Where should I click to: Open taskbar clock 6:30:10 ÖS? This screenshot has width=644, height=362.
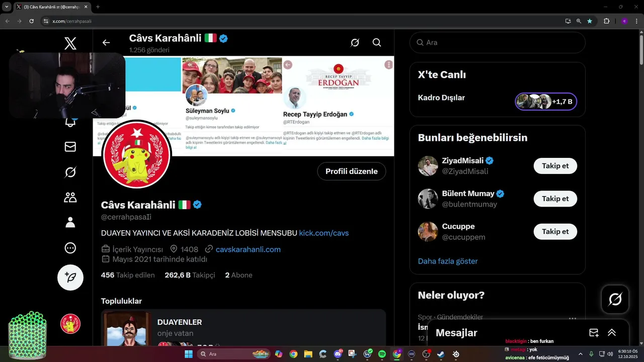point(629,354)
